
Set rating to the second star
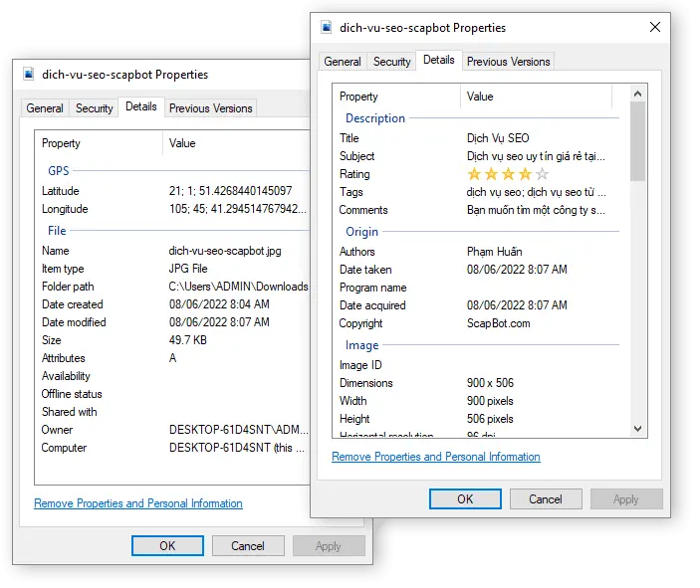pos(491,174)
